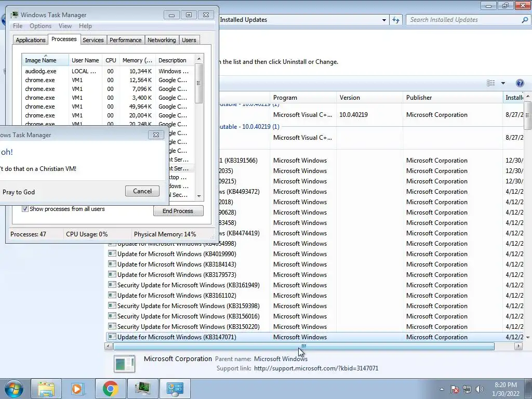Click the Control Panel taskbar icon
The width and height of the screenshot is (532, 399).
pyautogui.click(x=175, y=389)
